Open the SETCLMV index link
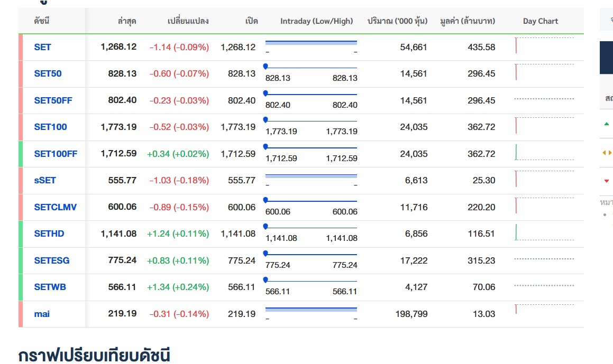 tap(55, 207)
